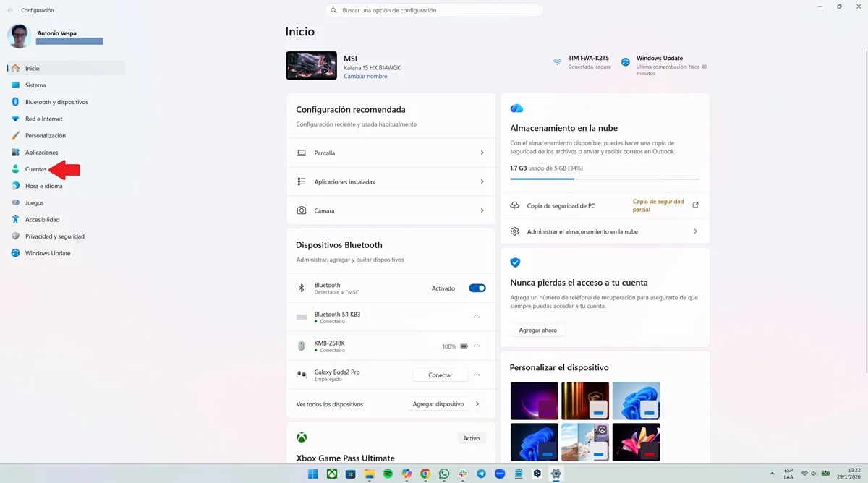868x483 pixels.
Task: Open the Xbox app from the taskbar
Action: [332, 474]
